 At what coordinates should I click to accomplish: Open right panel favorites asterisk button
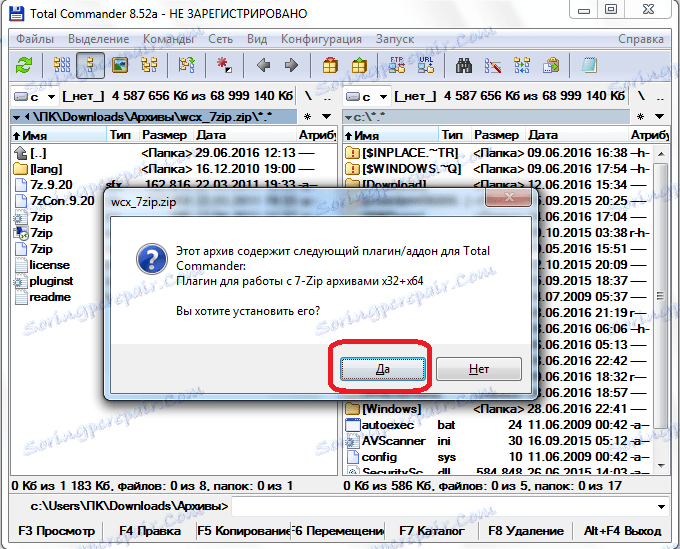[640, 116]
